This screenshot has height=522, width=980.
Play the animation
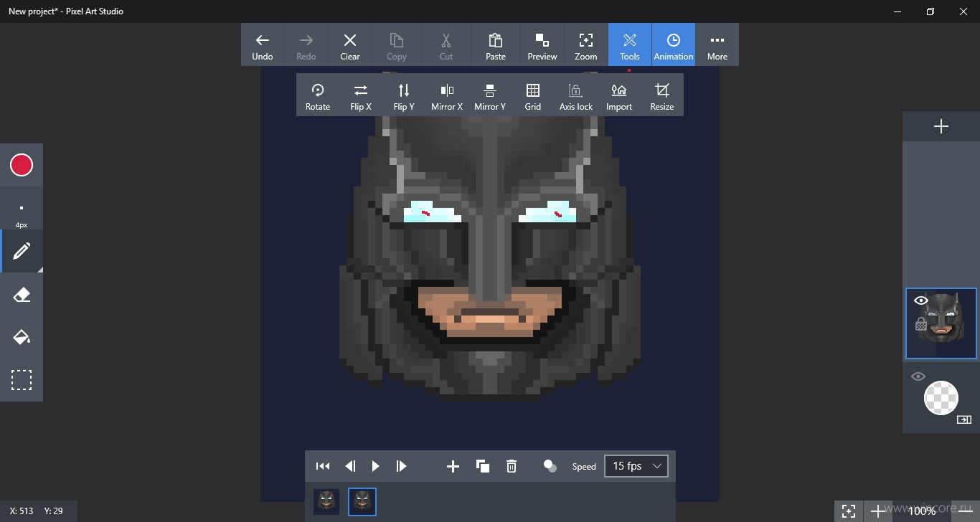(375, 466)
